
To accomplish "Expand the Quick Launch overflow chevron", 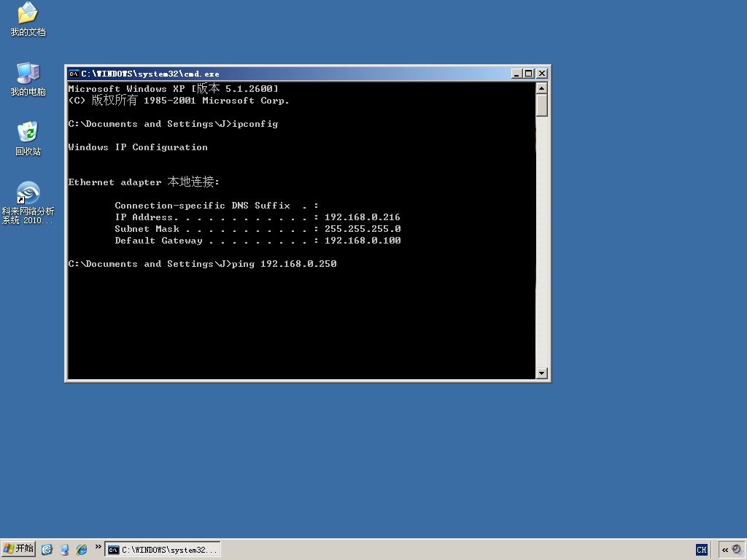I will pos(98,547).
